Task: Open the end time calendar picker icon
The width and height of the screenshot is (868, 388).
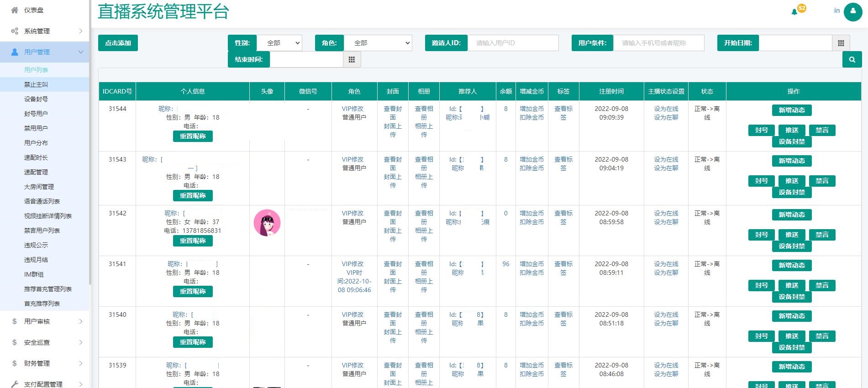Action: pos(352,60)
